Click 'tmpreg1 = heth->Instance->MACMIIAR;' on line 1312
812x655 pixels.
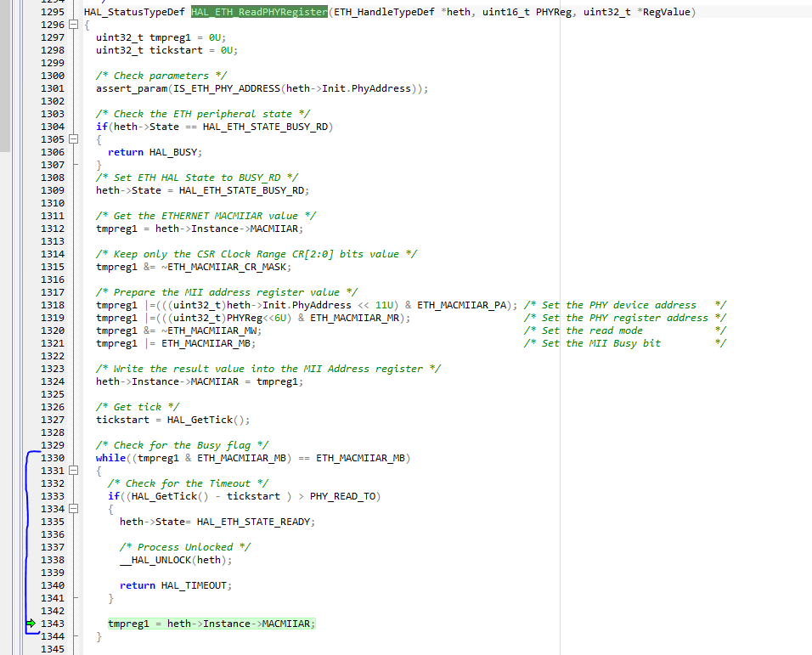click(200, 229)
